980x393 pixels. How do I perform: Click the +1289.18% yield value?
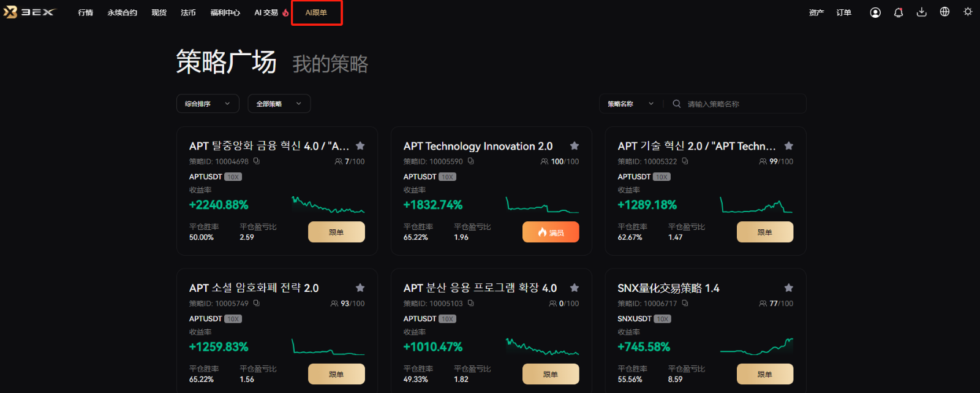click(x=647, y=205)
